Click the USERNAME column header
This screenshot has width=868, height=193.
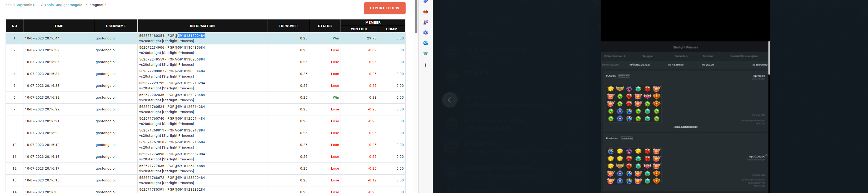(x=116, y=26)
